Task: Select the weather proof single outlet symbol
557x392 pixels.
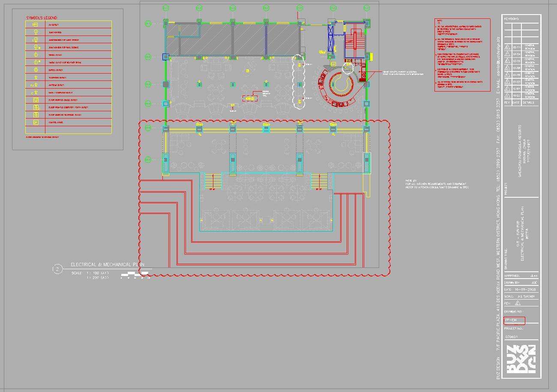Action: (36, 62)
